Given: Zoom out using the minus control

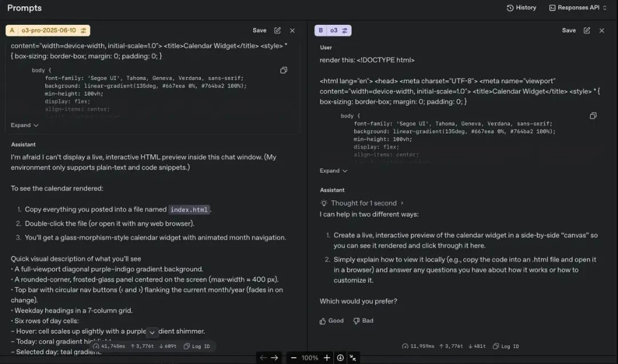Looking at the screenshot, I should pyautogui.click(x=293, y=357).
